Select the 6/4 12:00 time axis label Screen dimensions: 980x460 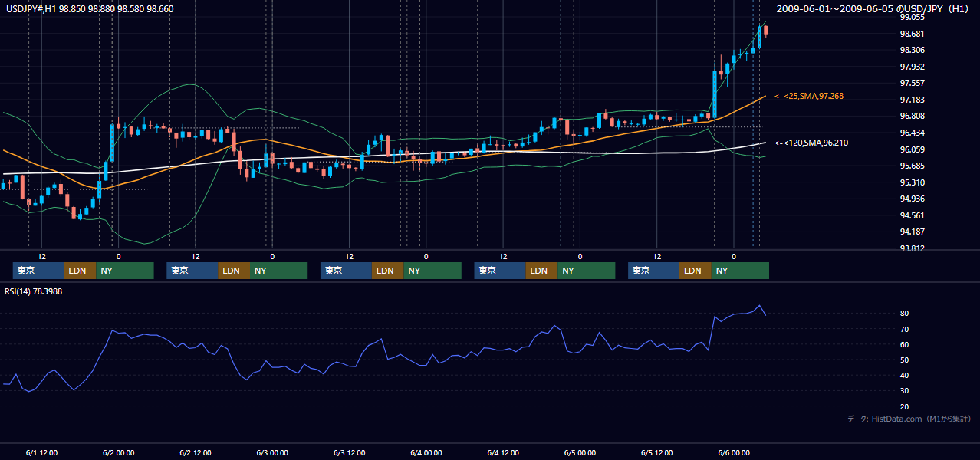(x=503, y=452)
